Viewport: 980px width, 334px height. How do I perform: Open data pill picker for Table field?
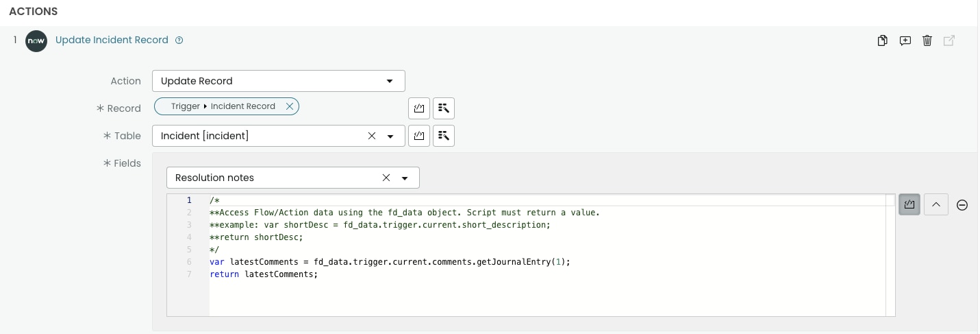point(444,136)
